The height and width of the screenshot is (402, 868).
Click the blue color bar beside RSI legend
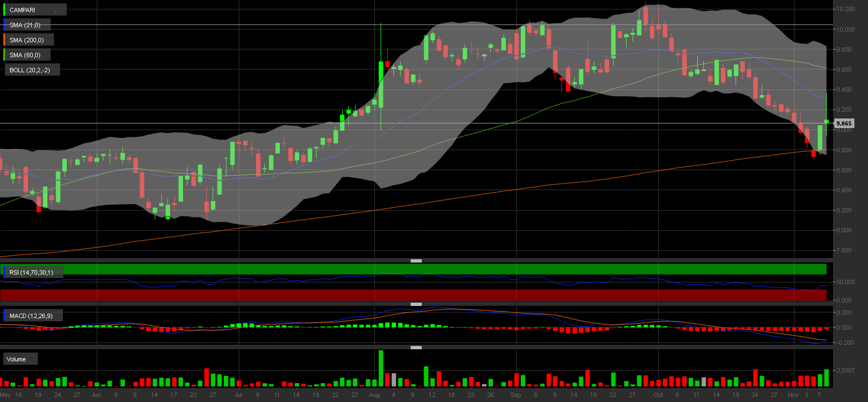4,272
